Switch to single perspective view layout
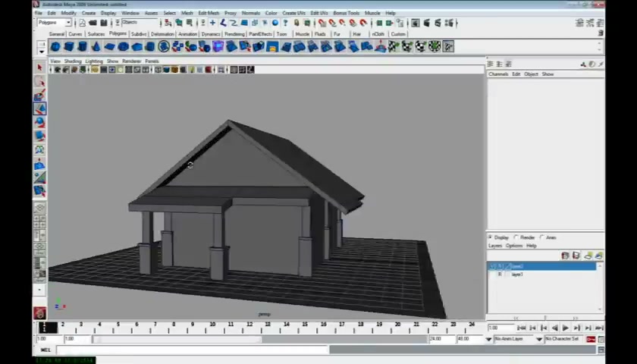The height and width of the screenshot is (364, 637). [39, 209]
